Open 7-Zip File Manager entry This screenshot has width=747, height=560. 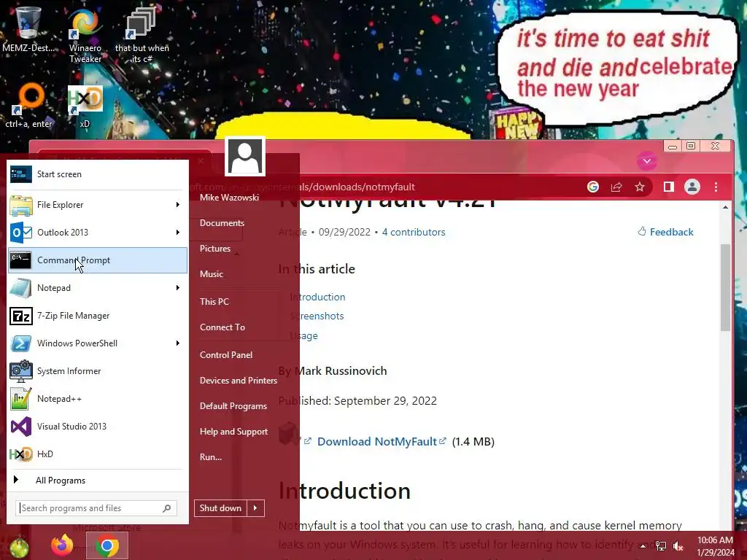pos(98,316)
